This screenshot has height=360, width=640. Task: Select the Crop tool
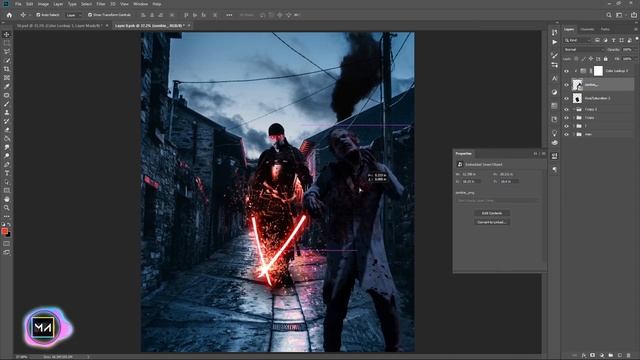[7, 69]
